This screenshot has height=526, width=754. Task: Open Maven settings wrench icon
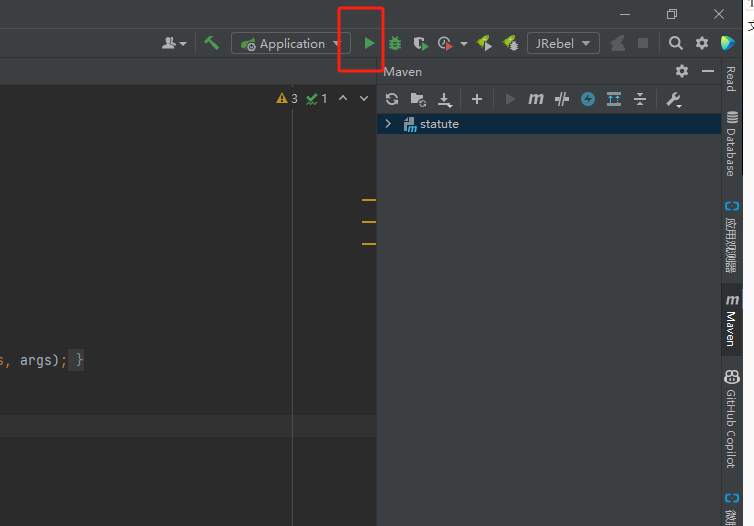point(673,99)
